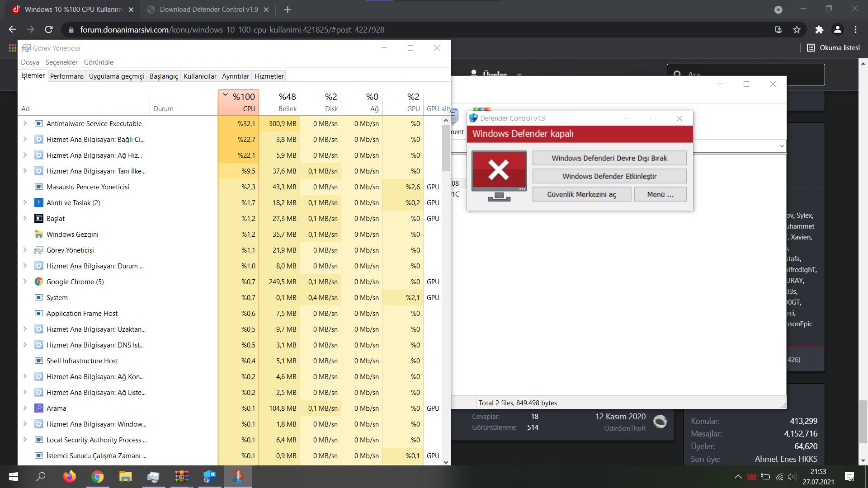Screen dimensions: 868x488
Task: Open the Menü ... button in Defender Control
Action: pyautogui.click(x=660, y=194)
